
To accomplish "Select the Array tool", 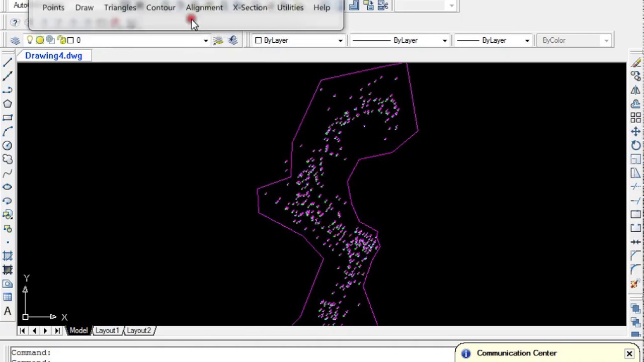I will [635, 118].
